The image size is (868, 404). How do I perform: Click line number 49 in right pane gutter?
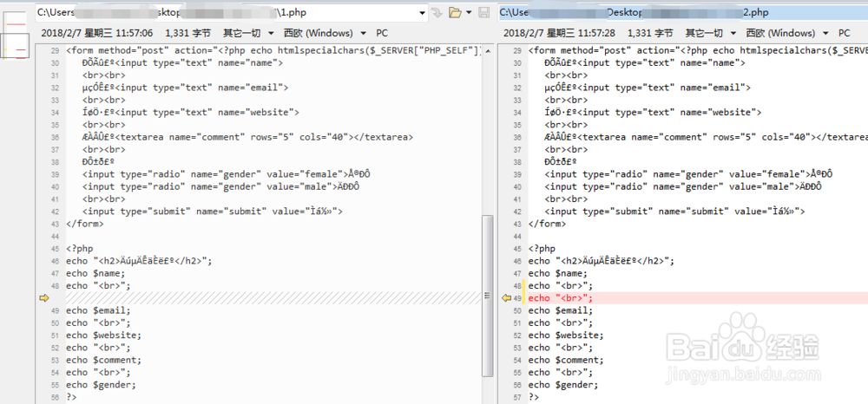pos(517,298)
